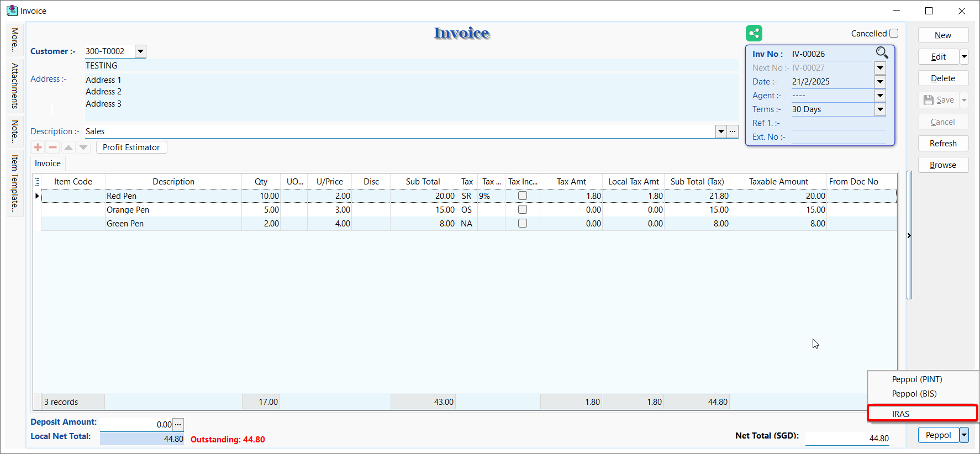Open the Date picker dropdown
The width and height of the screenshot is (980, 454).
tap(880, 82)
